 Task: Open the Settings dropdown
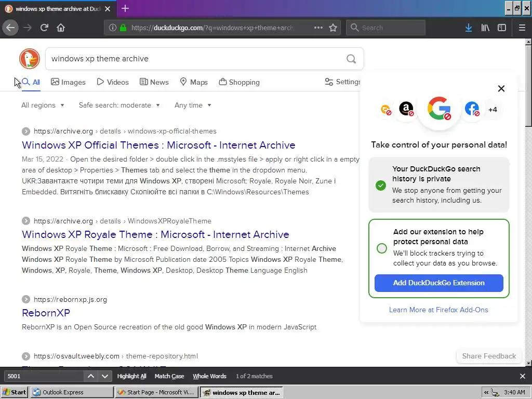click(343, 82)
